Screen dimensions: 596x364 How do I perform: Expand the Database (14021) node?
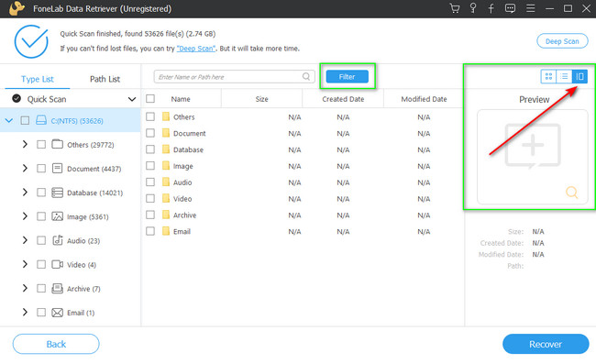[x=25, y=193]
